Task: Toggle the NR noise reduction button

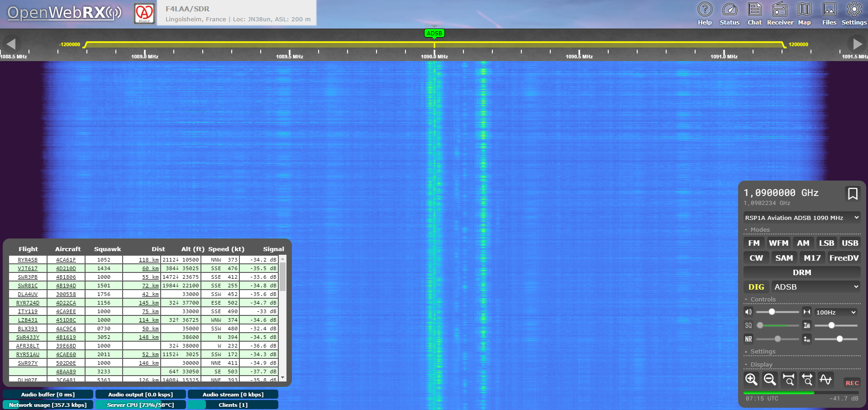Action: pos(749,339)
